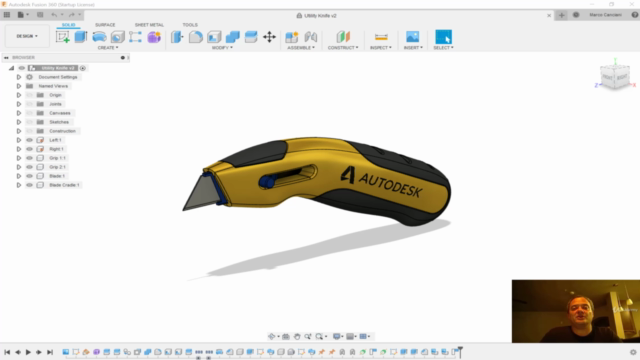Open Display Settings in navigation bar

pyautogui.click(x=337, y=336)
